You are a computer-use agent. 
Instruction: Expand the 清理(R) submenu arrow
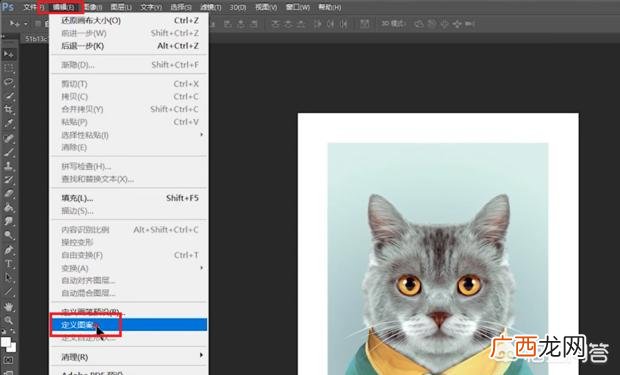[x=202, y=355]
